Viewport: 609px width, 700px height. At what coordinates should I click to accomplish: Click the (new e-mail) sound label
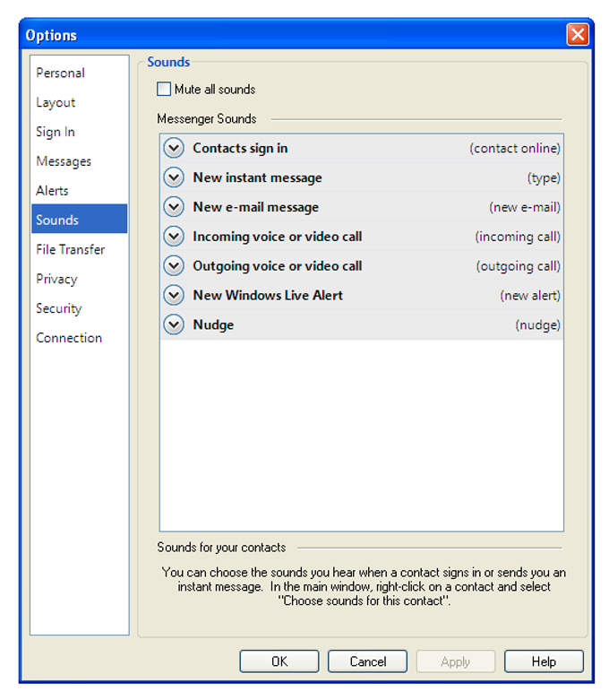click(525, 207)
